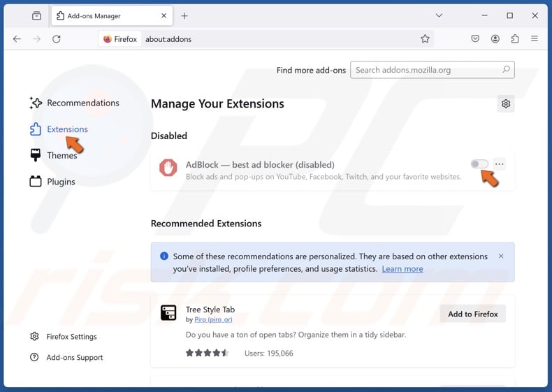Close the Add-ons Manager tab
Screen dimensions: 552x392
[x=164, y=16]
